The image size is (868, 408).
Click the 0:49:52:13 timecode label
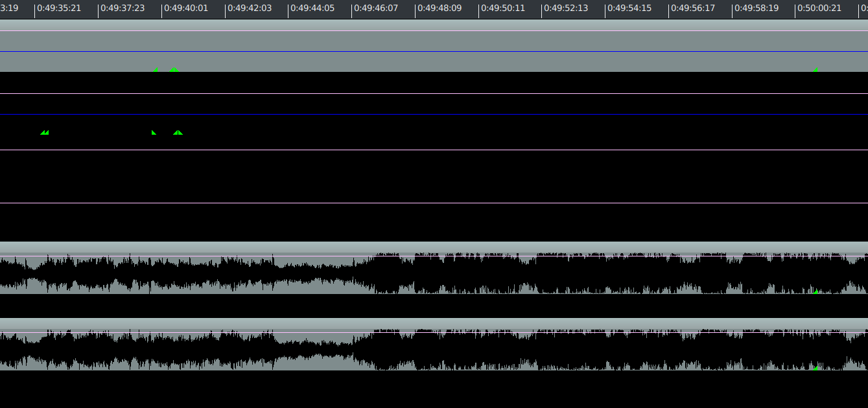[566, 8]
